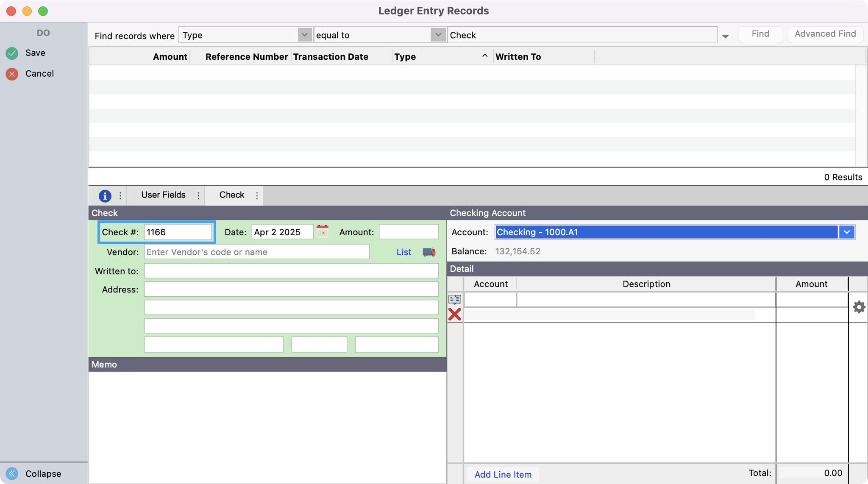Sort by the Type column header
Viewport: 868px width, 484px height.
(x=441, y=57)
